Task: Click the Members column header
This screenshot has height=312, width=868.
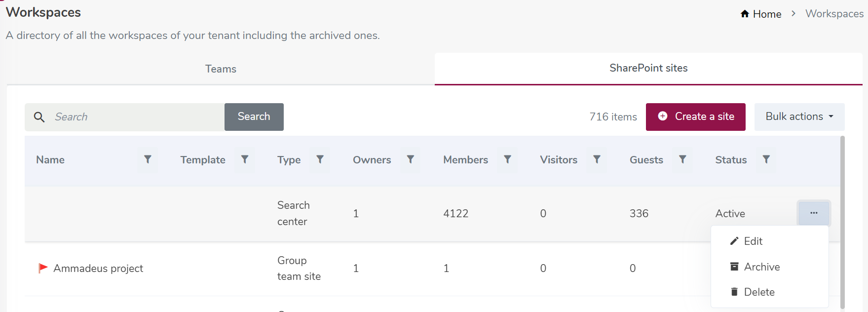Action: coord(466,160)
